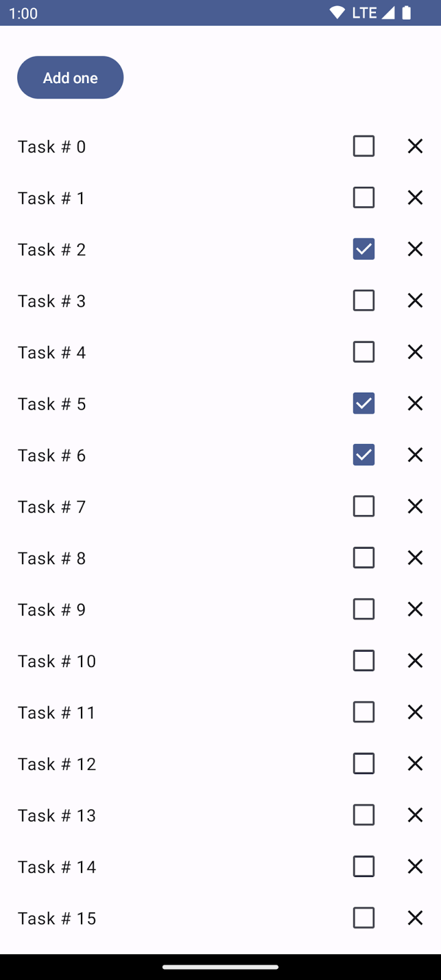Click the X icon beside Task # 5
Screen dimensions: 441x980
[415, 404]
